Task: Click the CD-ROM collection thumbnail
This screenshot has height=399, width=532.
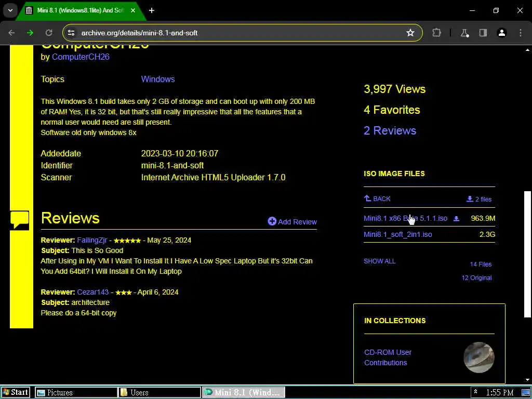Action: [x=478, y=357]
